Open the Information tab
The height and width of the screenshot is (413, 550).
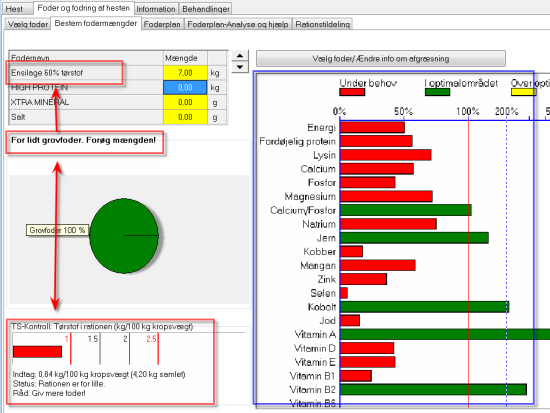(156, 9)
